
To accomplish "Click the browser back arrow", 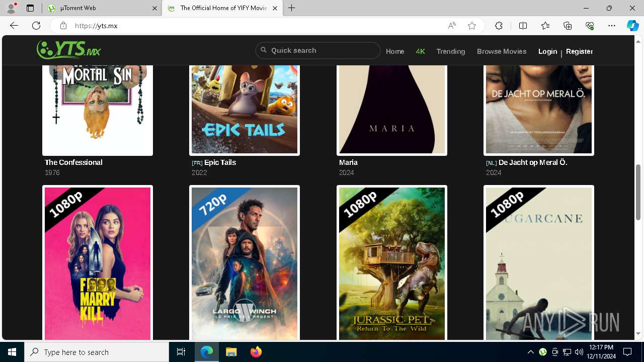I will coord(14,26).
